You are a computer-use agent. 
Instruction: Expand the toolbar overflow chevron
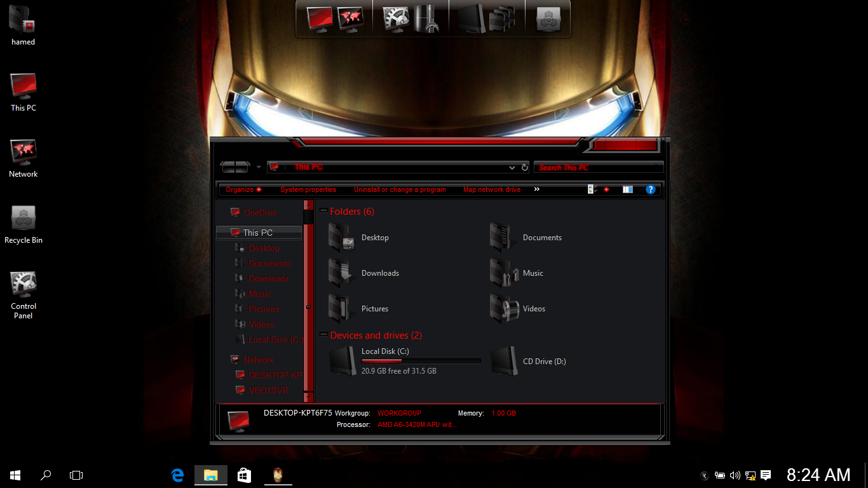(537, 189)
